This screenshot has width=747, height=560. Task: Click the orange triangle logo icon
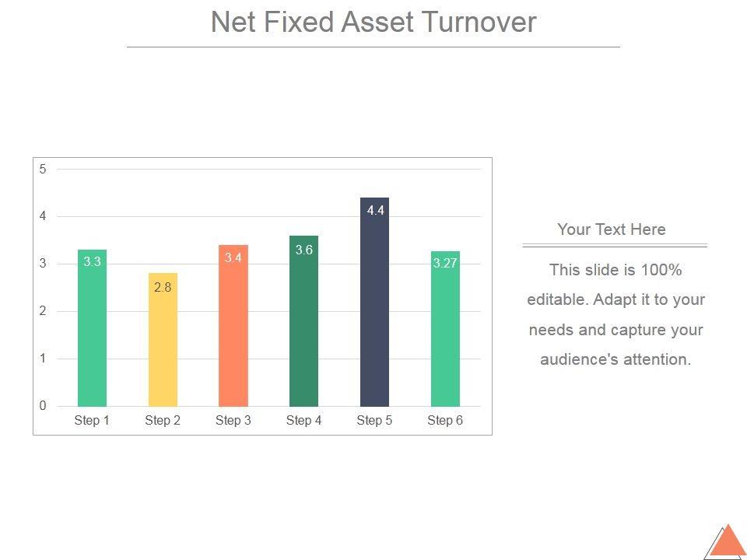click(726, 542)
